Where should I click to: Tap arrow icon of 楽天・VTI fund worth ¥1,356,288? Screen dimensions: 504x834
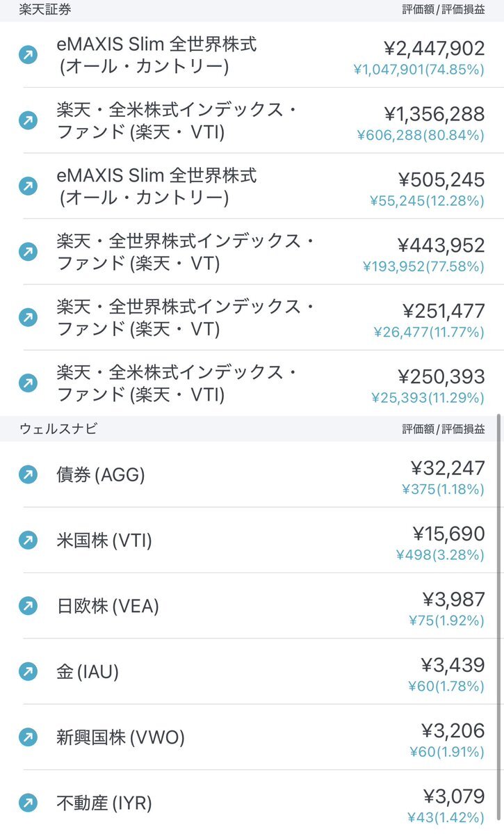[x=29, y=120]
